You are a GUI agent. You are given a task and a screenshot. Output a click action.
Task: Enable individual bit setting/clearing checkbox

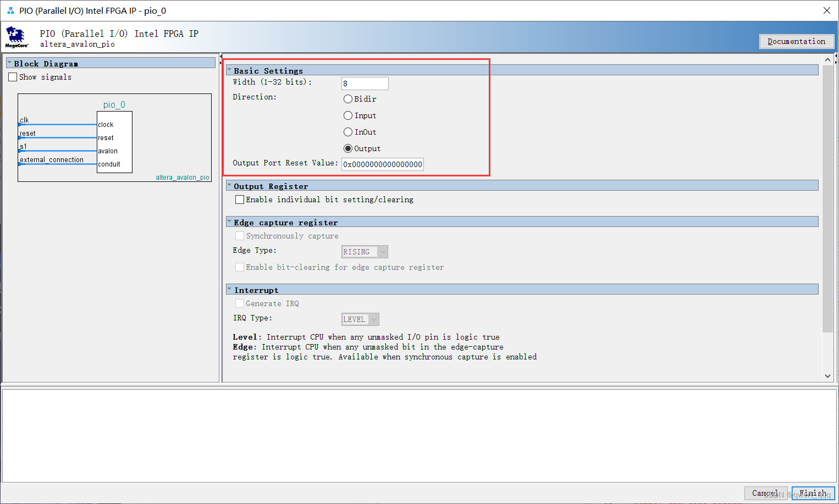pos(240,200)
